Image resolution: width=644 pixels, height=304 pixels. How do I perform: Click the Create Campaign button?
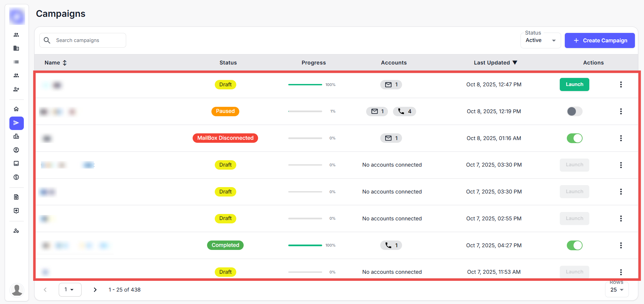tap(599, 41)
